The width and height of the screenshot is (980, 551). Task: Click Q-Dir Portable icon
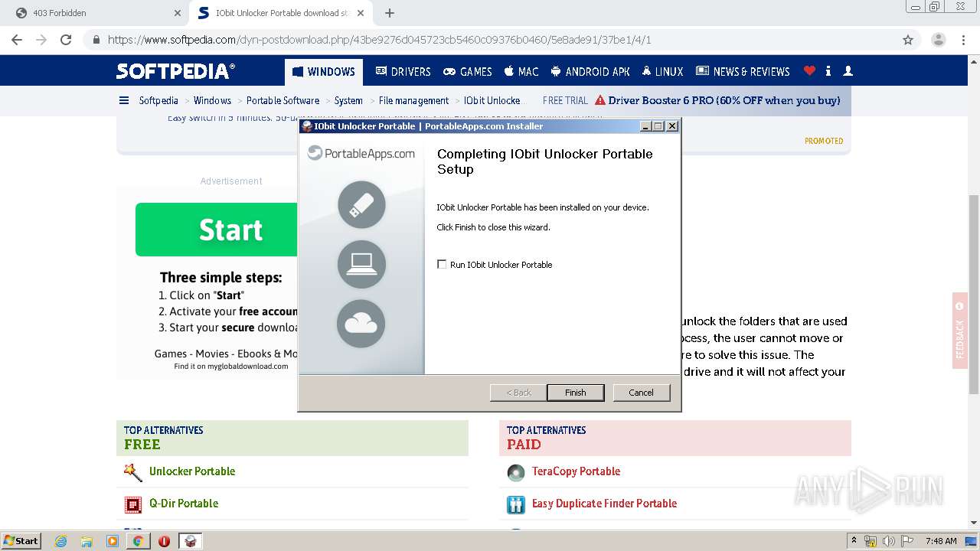click(x=133, y=504)
